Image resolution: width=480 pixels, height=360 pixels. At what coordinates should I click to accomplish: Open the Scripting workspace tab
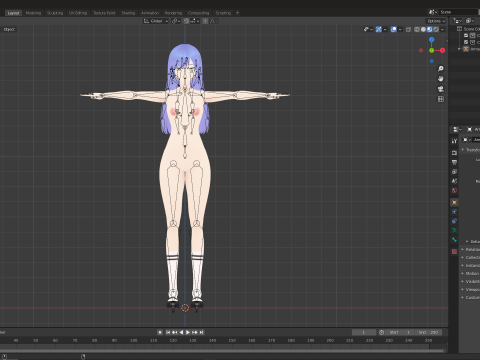(x=223, y=13)
